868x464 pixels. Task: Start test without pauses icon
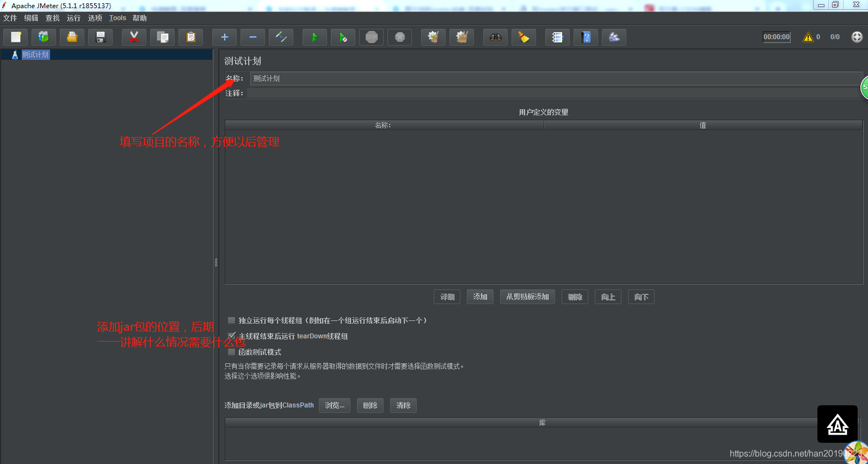point(343,37)
